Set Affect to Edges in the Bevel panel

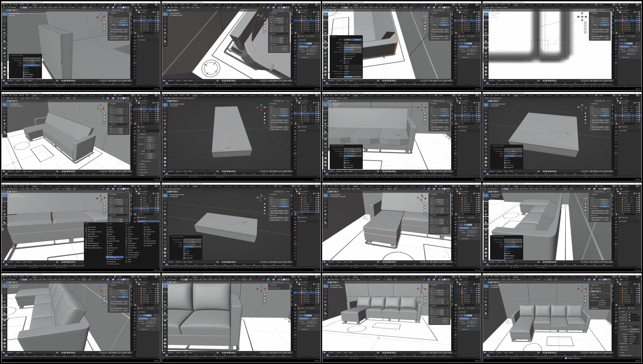[357, 40]
